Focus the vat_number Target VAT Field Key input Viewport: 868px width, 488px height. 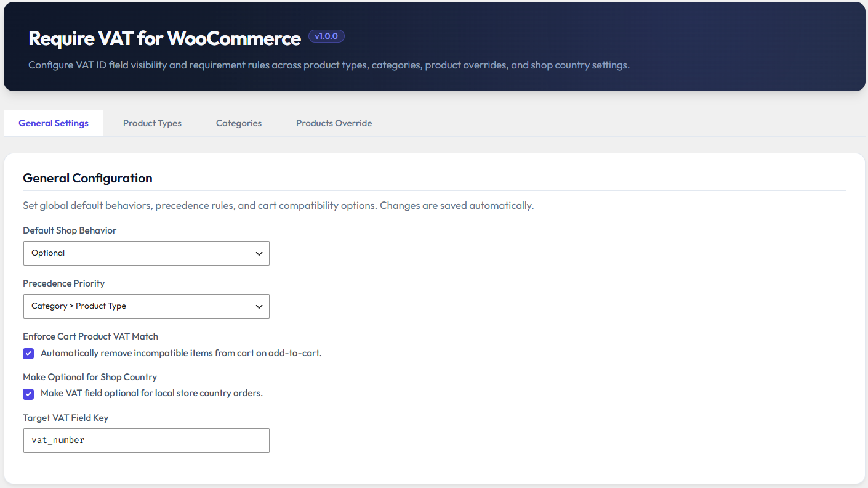click(147, 441)
